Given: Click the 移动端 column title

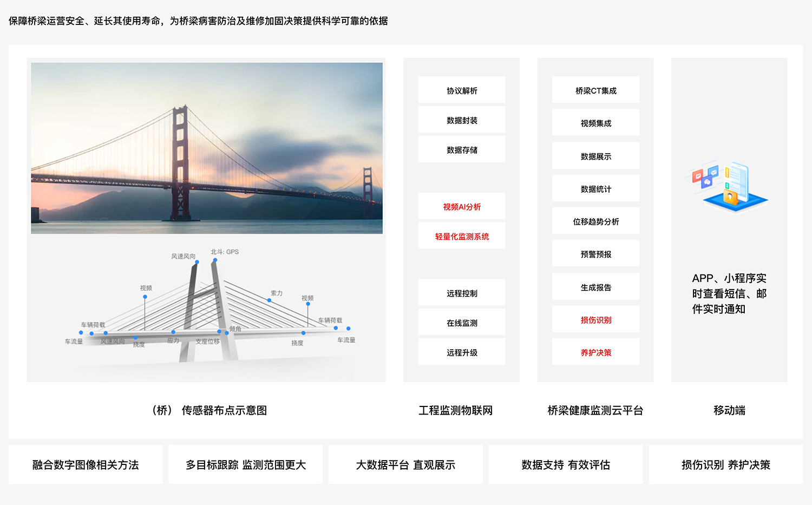Looking at the screenshot, I should 729,410.
